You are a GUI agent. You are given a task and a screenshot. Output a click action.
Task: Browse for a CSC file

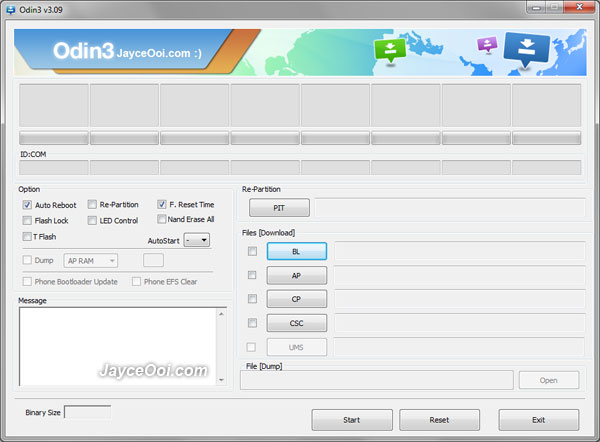[x=297, y=323]
